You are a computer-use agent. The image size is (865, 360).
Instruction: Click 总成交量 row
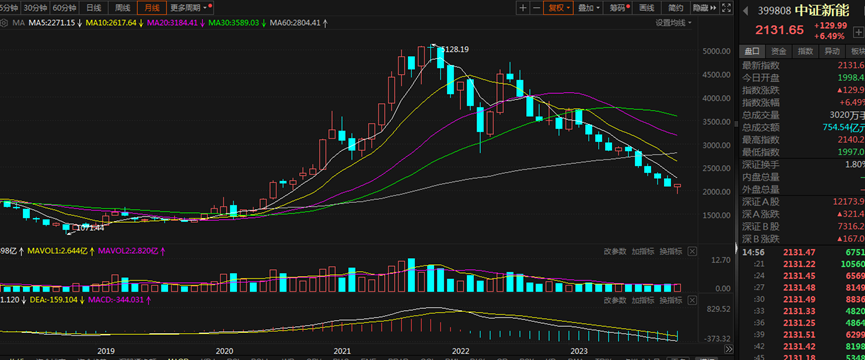pos(802,115)
